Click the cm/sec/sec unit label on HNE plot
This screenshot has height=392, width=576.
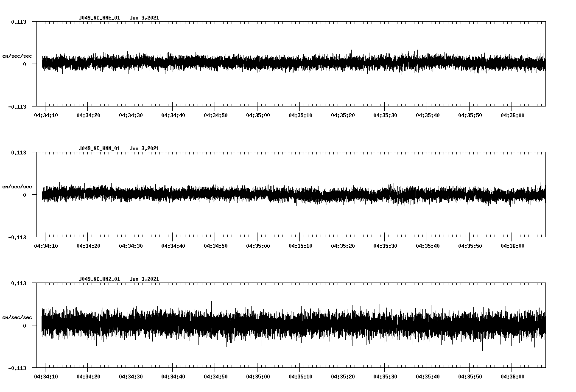click(17, 56)
